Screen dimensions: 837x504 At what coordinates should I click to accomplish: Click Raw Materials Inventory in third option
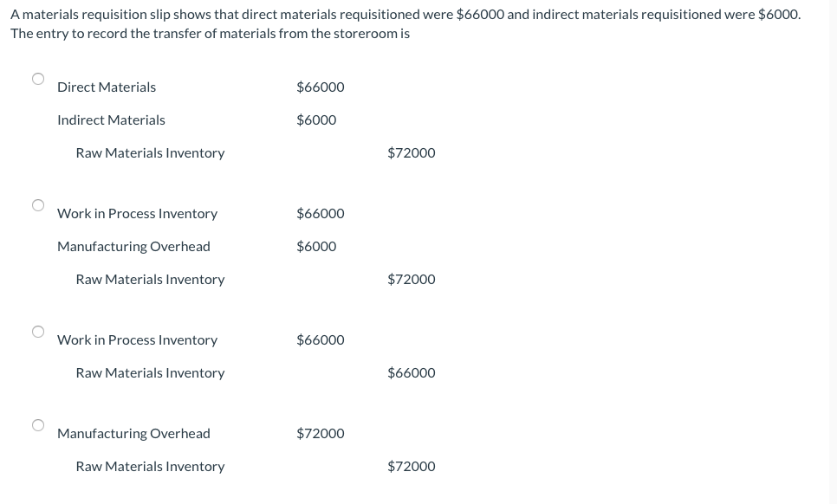click(x=150, y=372)
